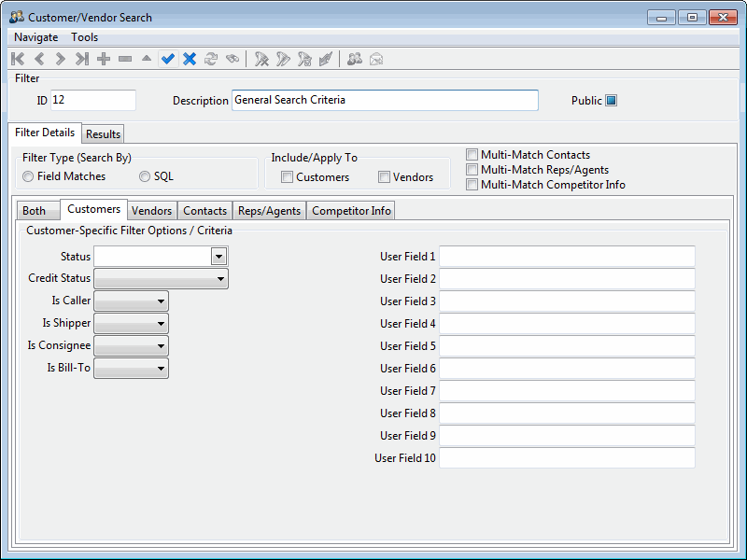Cancel edits with the blue X icon

(x=190, y=59)
